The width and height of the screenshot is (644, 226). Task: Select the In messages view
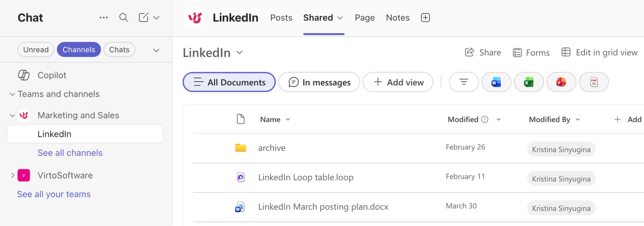pyautogui.click(x=319, y=82)
